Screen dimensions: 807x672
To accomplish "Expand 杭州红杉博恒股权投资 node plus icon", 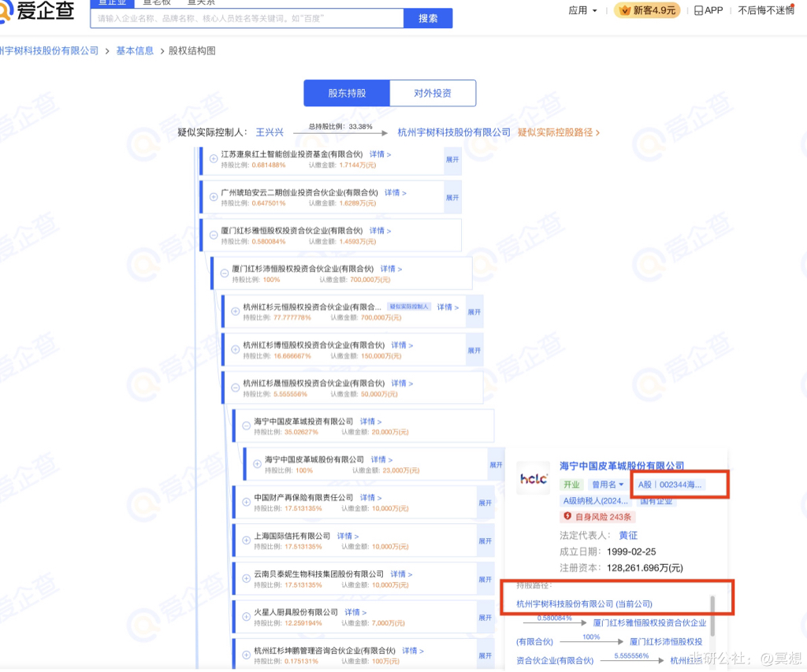I will (235, 349).
